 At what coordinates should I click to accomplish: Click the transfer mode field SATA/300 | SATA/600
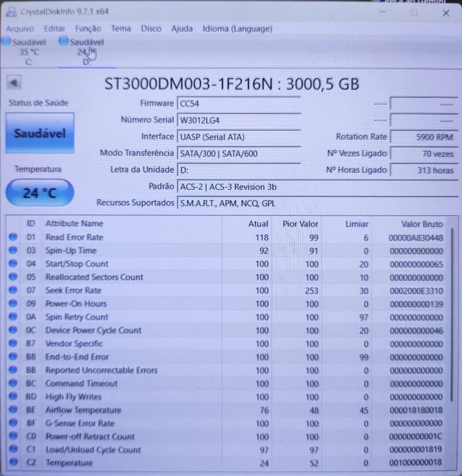pos(239,153)
